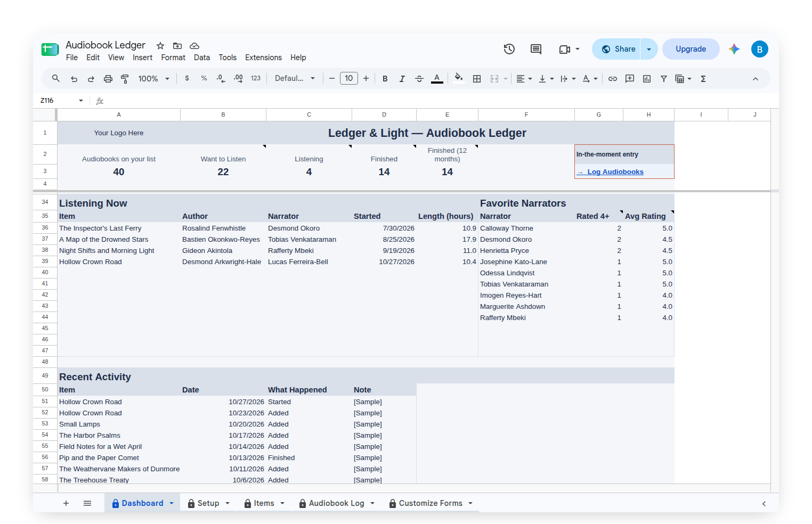This screenshot has width=812, height=524.
Task: Click the search menus magnifier icon
Action: click(x=55, y=78)
